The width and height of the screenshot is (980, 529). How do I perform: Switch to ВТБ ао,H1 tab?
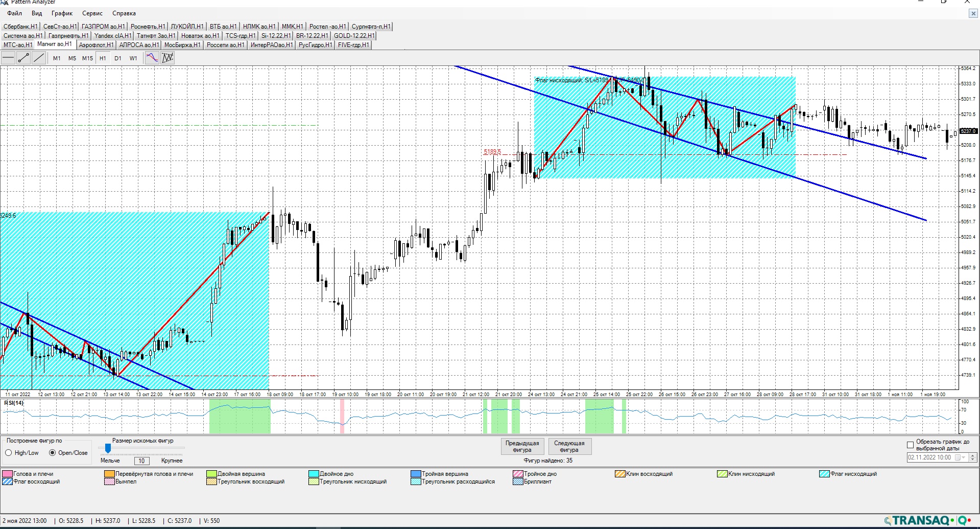pos(223,27)
